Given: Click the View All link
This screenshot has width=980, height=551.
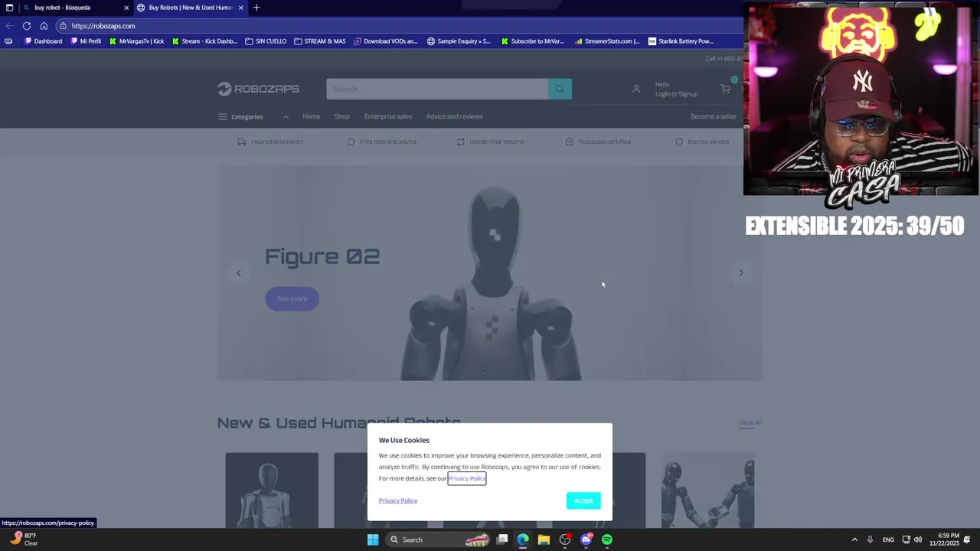Looking at the screenshot, I should [751, 422].
